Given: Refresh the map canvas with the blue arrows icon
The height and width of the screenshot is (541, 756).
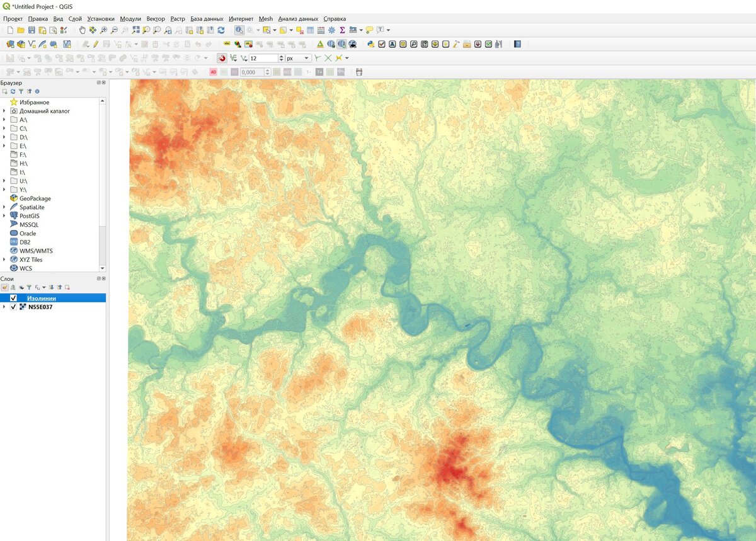Looking at the screenshot, I should tap(221, 30).
